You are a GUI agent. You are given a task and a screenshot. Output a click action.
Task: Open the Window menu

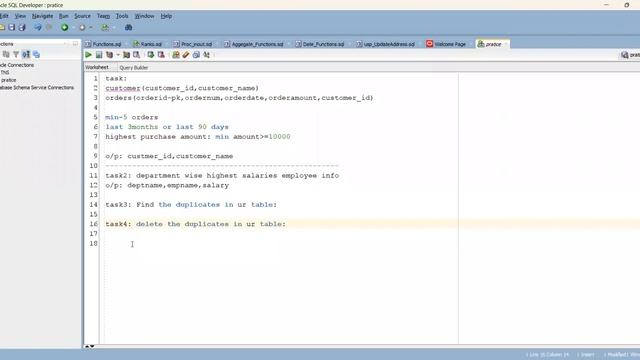(144, 16)
